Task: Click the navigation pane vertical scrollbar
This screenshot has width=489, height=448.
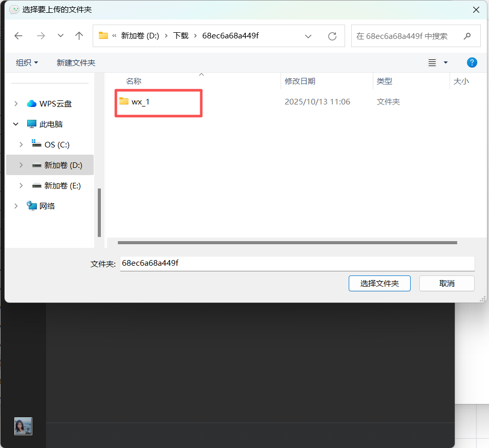Action: [99, 212]
